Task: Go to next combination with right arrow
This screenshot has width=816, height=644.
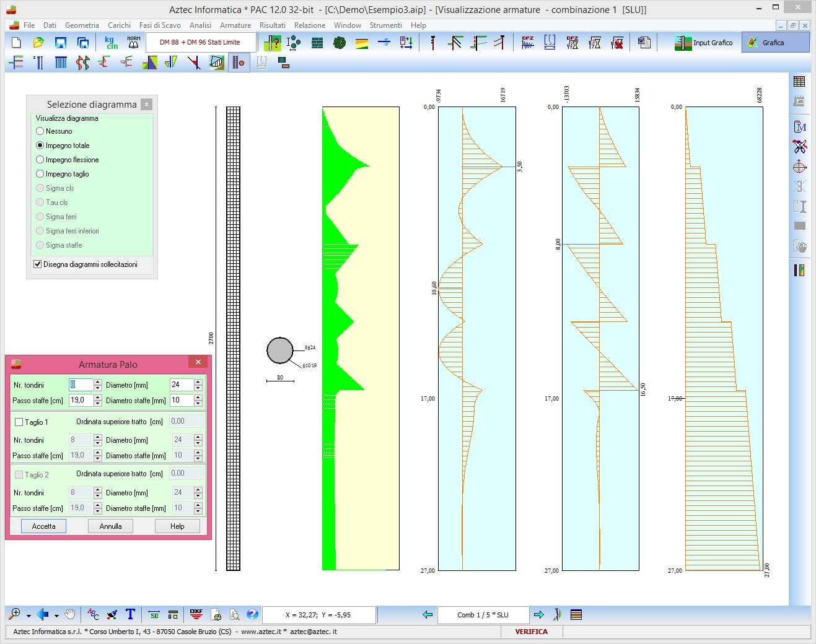Action: tap(538, 614)
